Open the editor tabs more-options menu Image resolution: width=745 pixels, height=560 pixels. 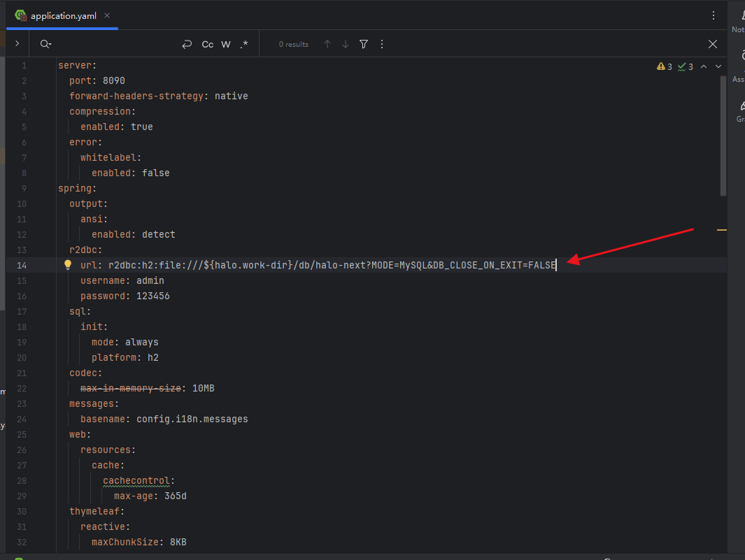tap(713, 15)
